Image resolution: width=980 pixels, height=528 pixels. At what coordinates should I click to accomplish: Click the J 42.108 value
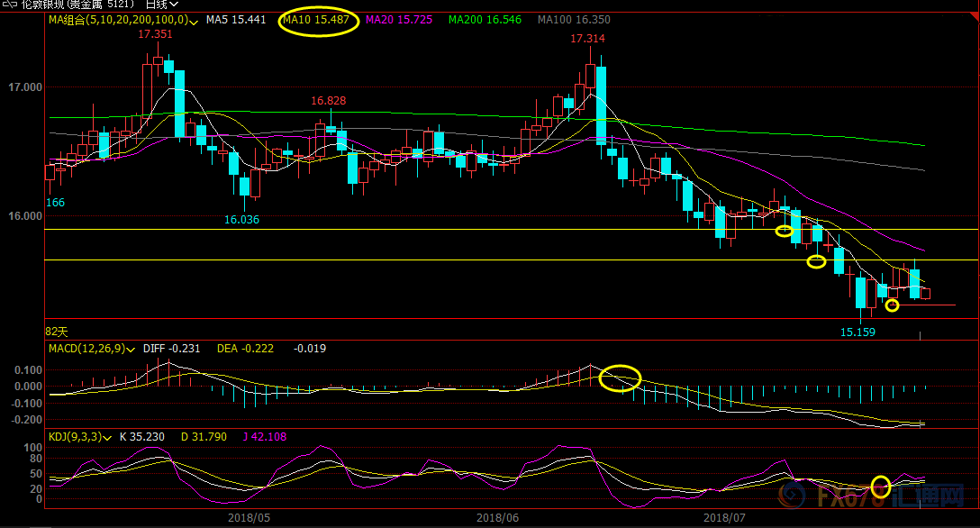coord(265,437)
